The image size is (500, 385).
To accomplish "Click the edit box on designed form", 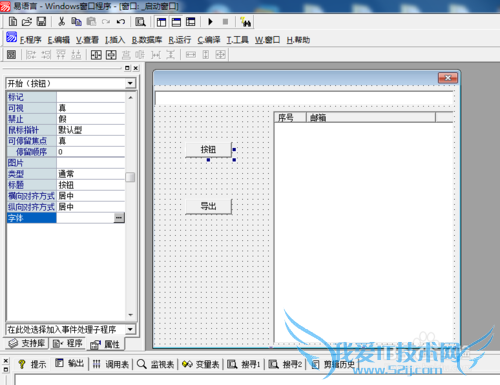I will [x=304, y=98].
